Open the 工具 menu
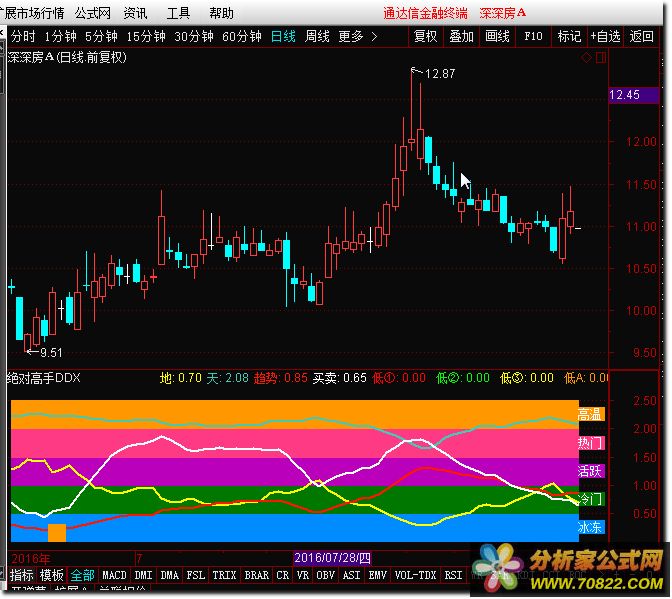 click(178, 14)
